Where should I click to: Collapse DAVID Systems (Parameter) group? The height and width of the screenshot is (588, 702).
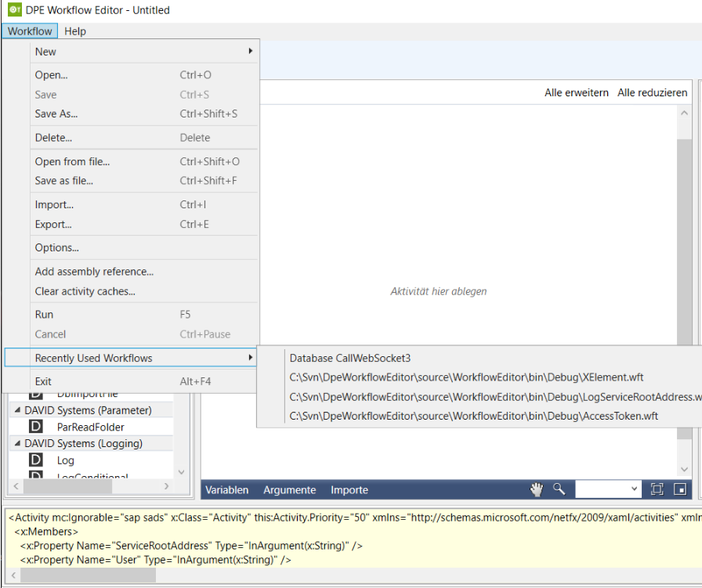(17, 410)
